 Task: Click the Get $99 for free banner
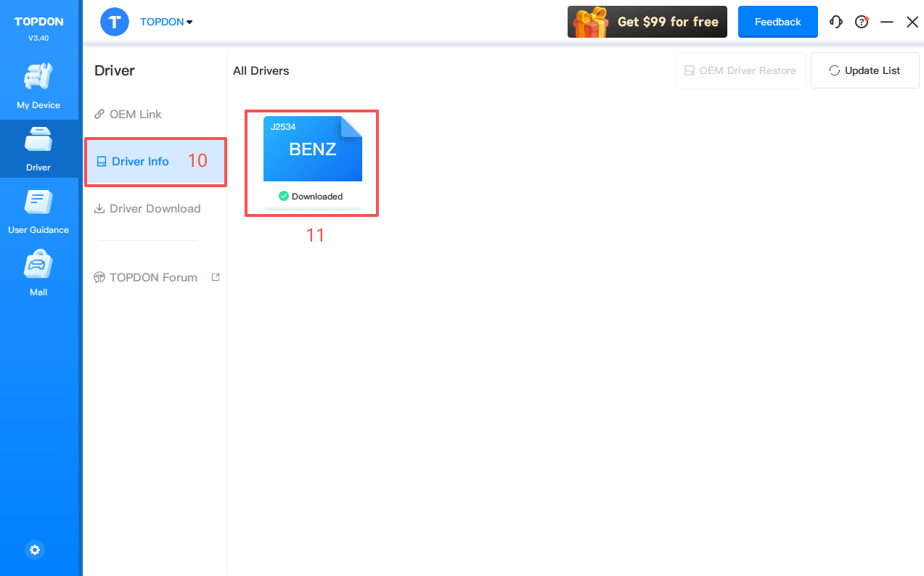click(647, 22)
